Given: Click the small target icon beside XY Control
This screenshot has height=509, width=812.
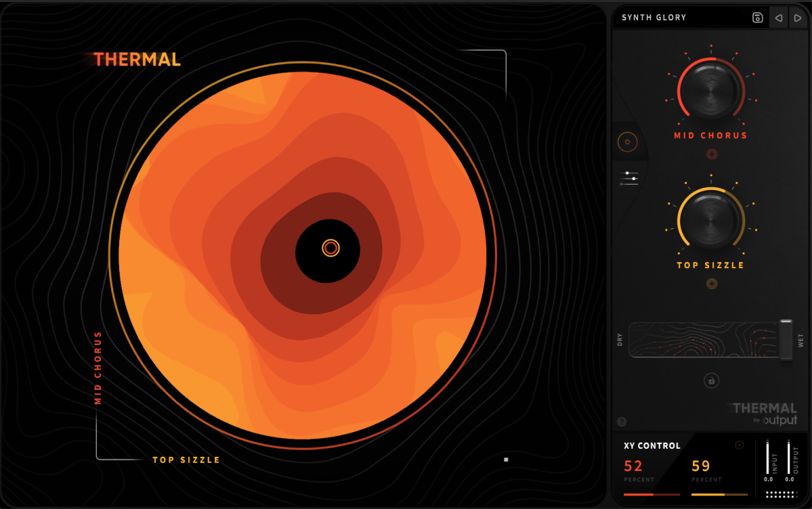Looking at the screenshot, I should [x=739, y=445].
